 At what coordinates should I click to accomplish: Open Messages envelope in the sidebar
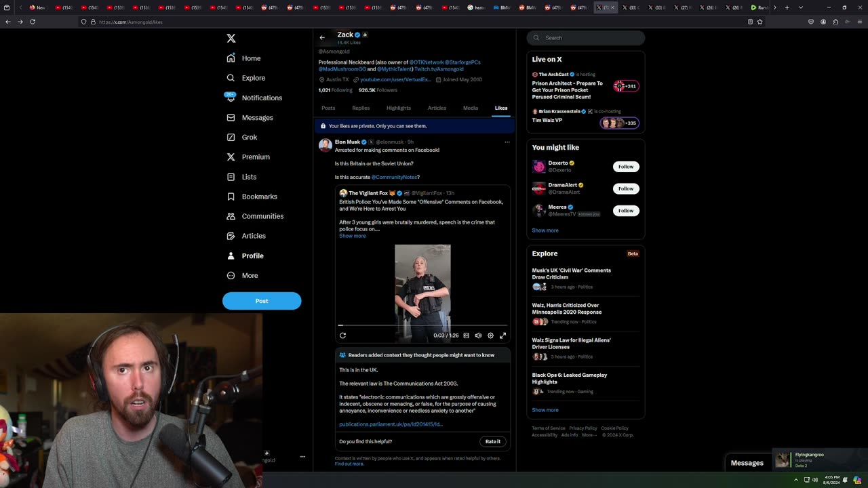(x=231, y=117)
